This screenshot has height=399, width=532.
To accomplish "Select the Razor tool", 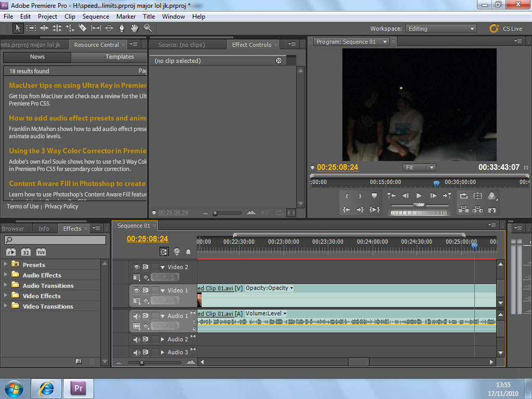I will (x=83, y=28).
